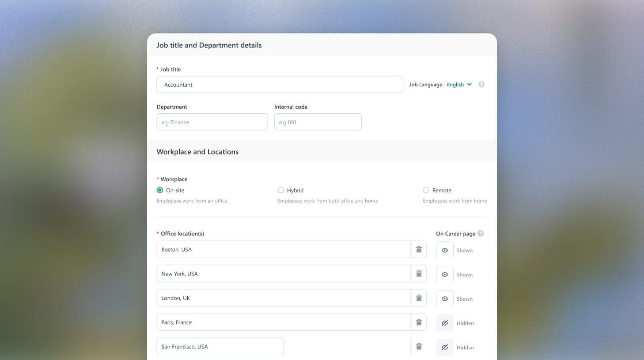Image resolution: width=644 pixels, height=360 pixels.
Task: Click the Job title input field
Action: coord(279,84)
